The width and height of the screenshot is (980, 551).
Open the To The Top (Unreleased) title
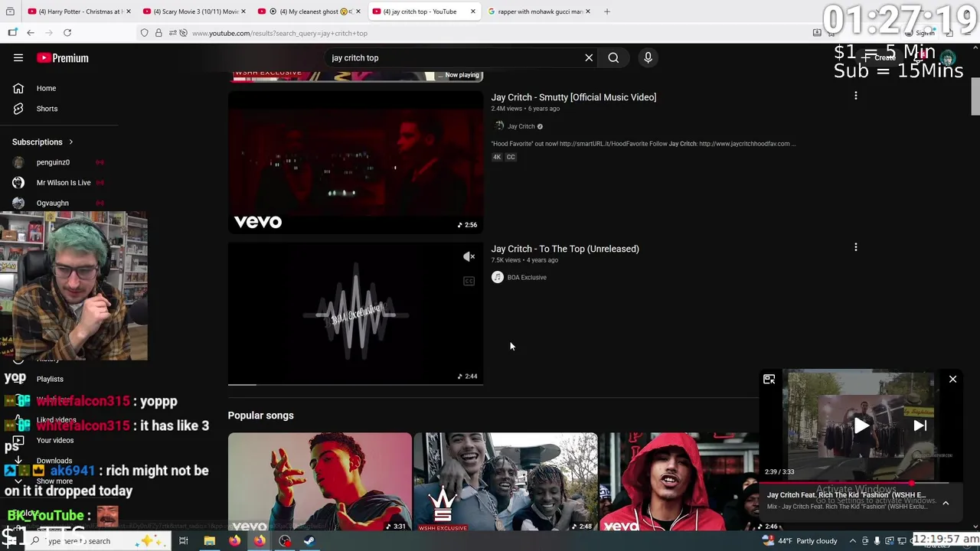(x=565, y=249)
